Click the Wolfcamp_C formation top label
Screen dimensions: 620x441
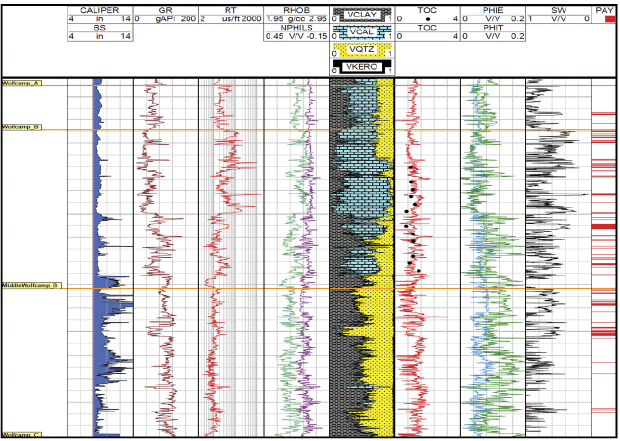pos(22,435)
